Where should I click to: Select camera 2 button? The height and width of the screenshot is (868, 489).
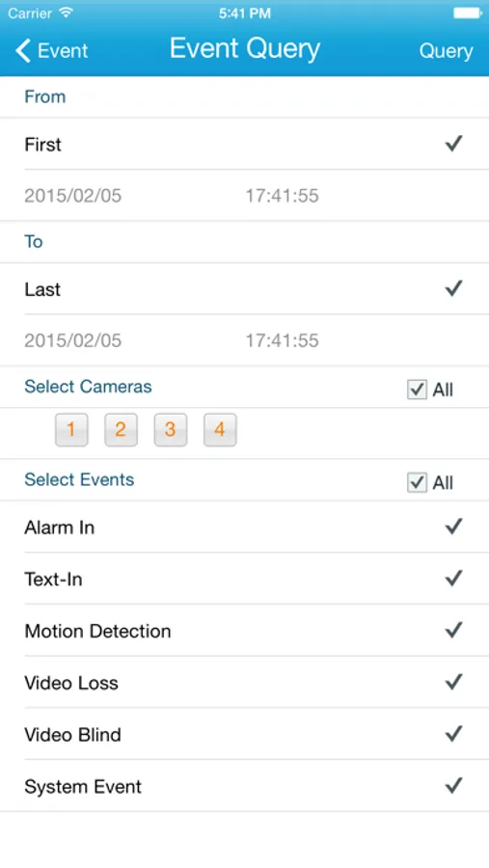point(121,429)
